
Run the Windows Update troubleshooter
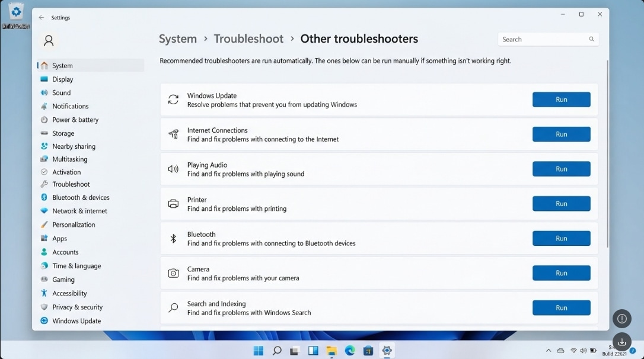pyautogui.click(x=562, y=100)
